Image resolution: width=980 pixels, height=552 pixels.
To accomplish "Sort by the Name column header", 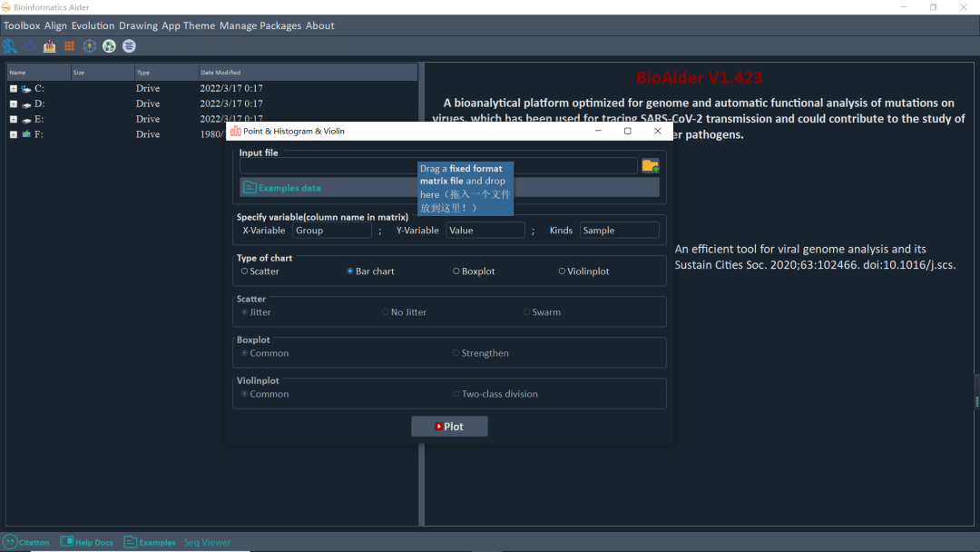I will [39, 73].
